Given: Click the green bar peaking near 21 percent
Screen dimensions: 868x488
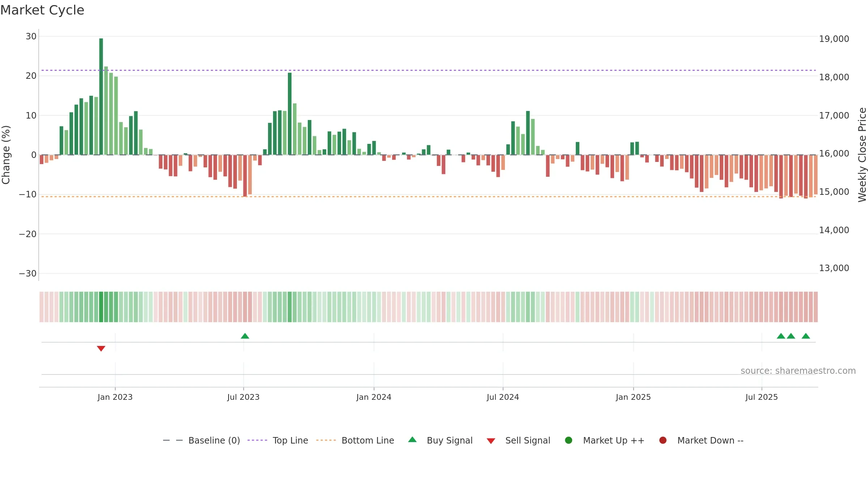Looking at the screenshot, I should 290,114.
